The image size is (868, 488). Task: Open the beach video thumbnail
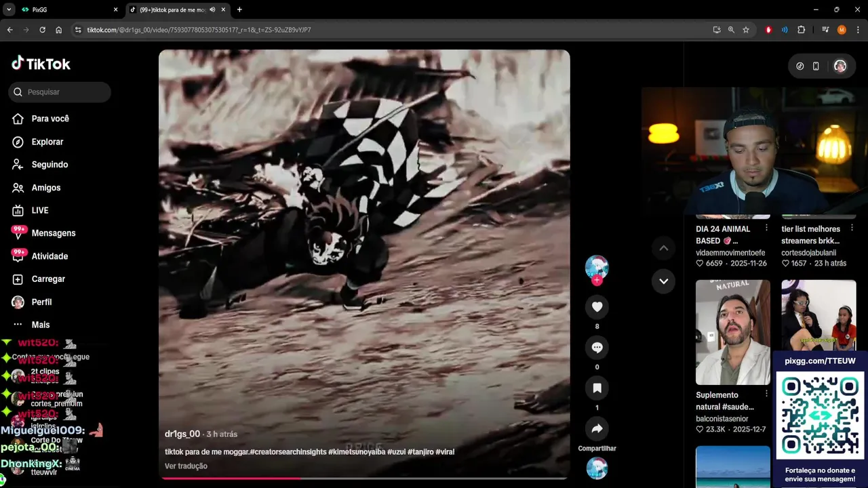click(x=733, y=466)
